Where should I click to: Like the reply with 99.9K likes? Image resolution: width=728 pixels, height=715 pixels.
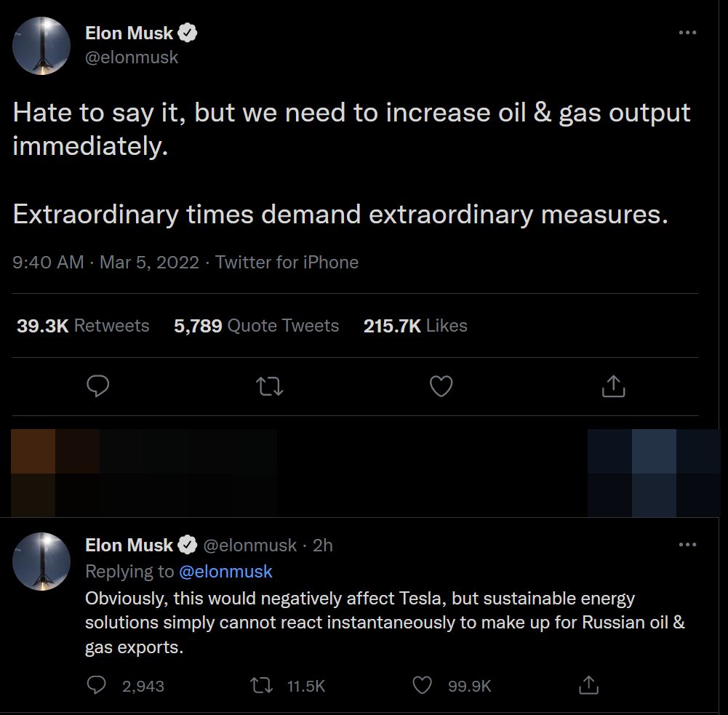423,685
